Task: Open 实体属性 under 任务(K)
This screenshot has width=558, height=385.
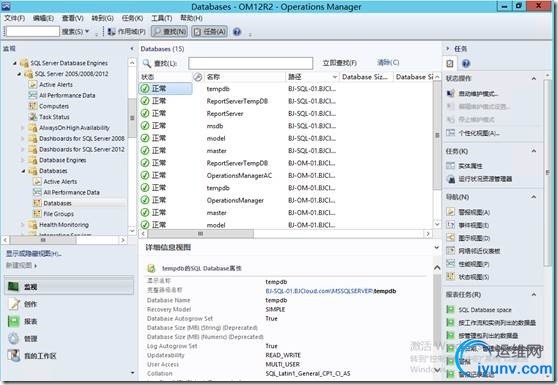Action: (465, 166)
